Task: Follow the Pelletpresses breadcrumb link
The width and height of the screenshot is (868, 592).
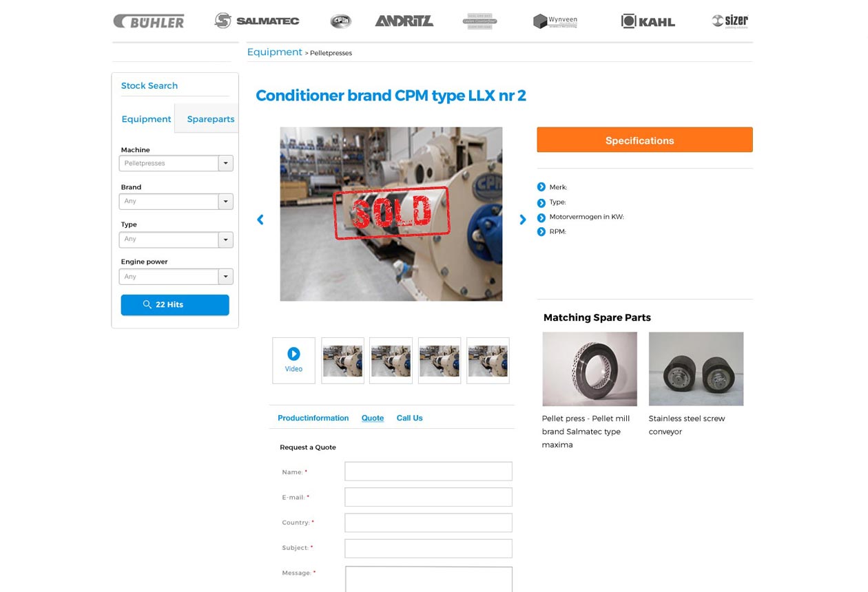Action: [x=331, y=53]
